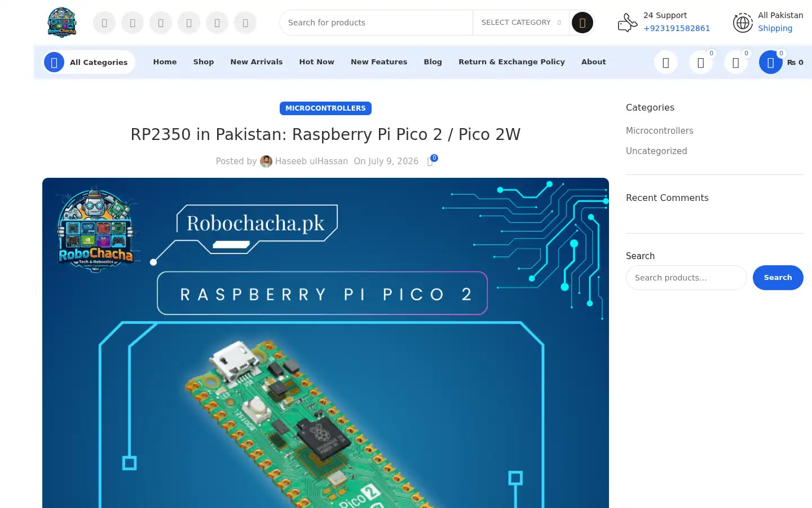This screenshot has width=812, height=508.
Task: Click the MICROCONTROLLERS category badge
Action: tap(325, 108)
